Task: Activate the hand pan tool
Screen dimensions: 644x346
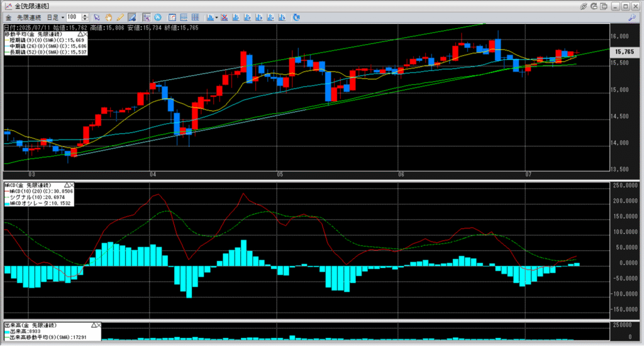Action: click(x=108, y=17)
